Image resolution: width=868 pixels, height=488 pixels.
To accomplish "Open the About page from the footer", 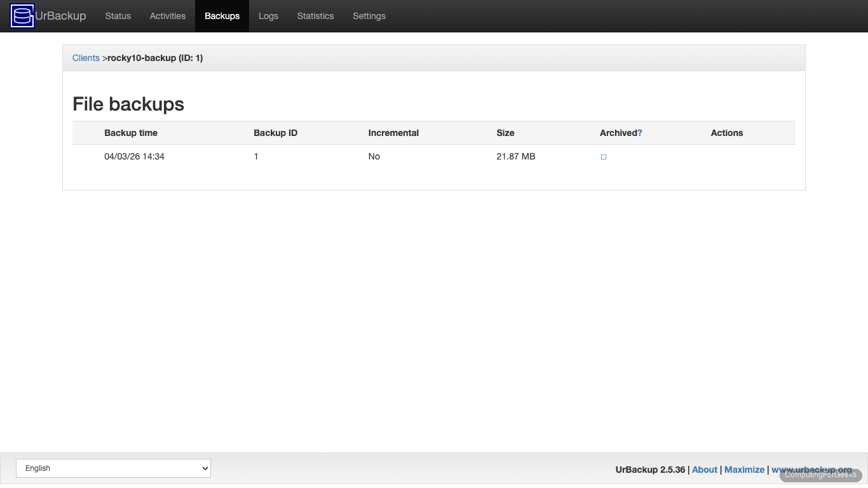I will pos(704,469).
